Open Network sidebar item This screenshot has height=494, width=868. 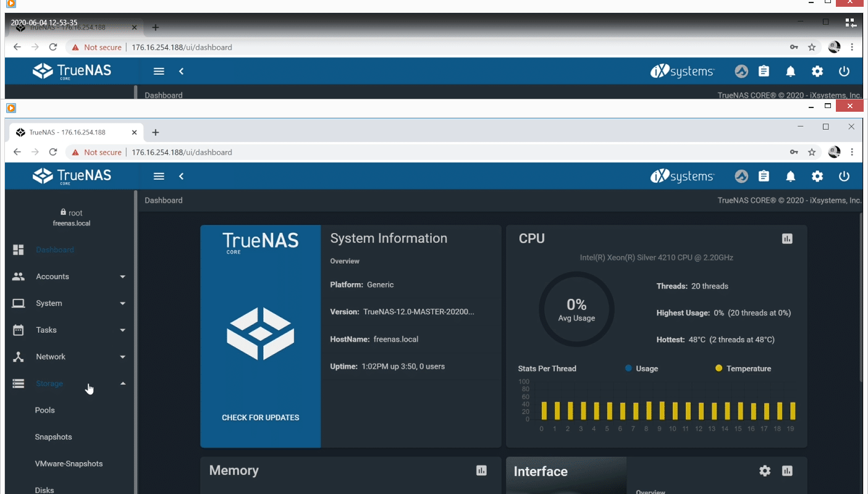pos(68,357)
